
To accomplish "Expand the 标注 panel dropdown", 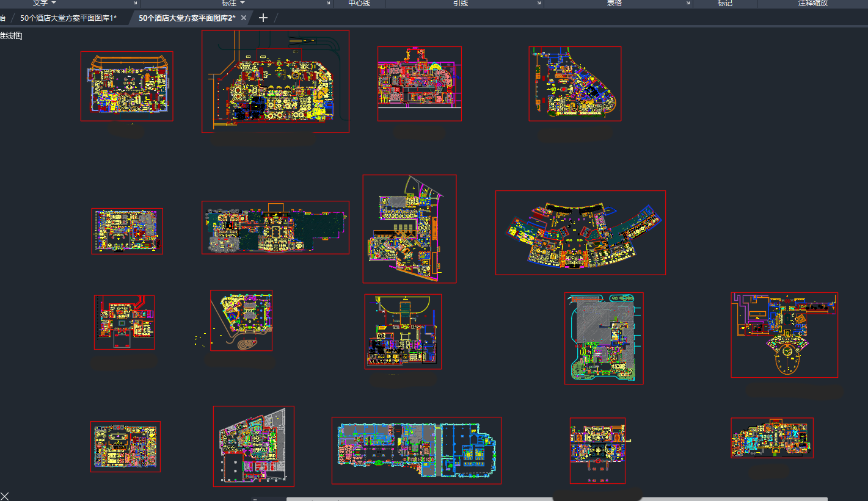I will coord(243,3).
